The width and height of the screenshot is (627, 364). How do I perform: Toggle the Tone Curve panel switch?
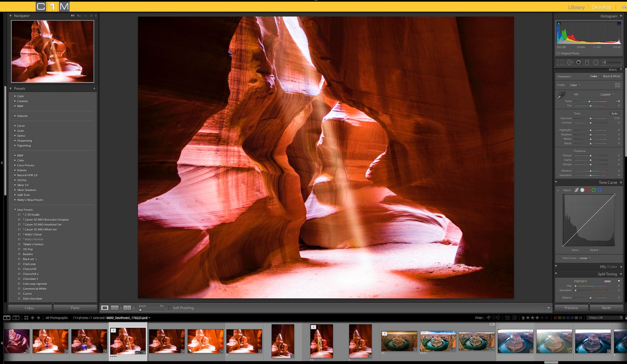point(556,182)
